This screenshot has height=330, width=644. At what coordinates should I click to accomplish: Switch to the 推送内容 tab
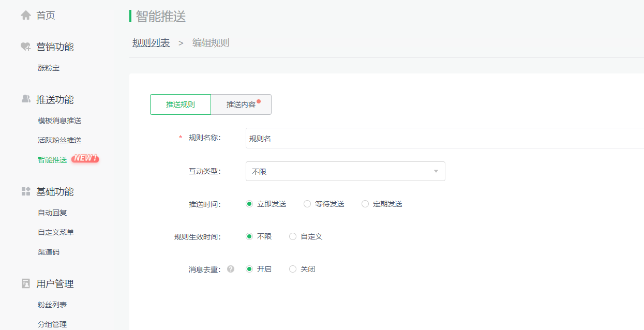pyautogui.click(x=241, y=104)
